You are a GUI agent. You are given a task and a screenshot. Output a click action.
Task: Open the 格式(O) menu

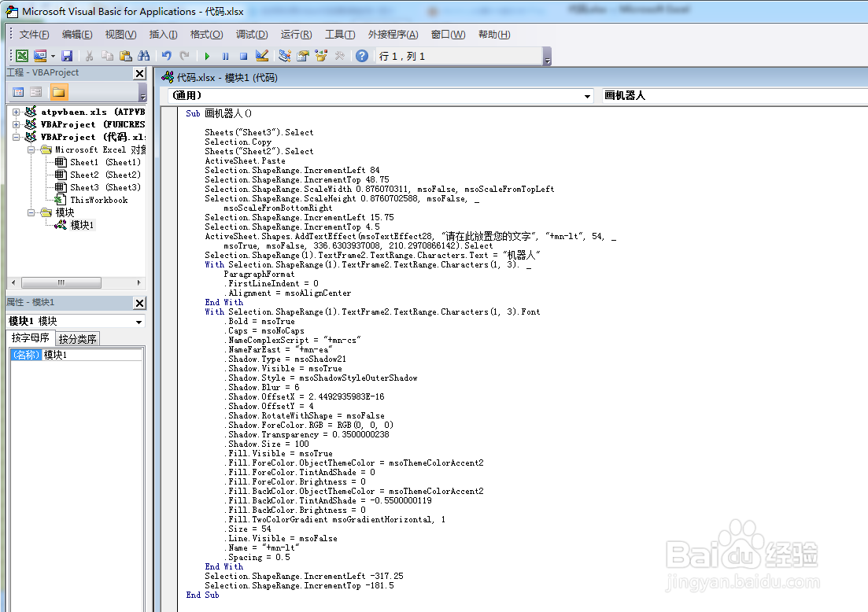[x=206, y=35]
